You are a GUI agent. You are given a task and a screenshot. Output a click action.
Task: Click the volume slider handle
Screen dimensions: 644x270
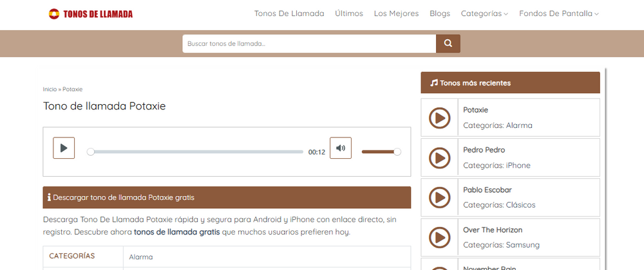(397, 152)
